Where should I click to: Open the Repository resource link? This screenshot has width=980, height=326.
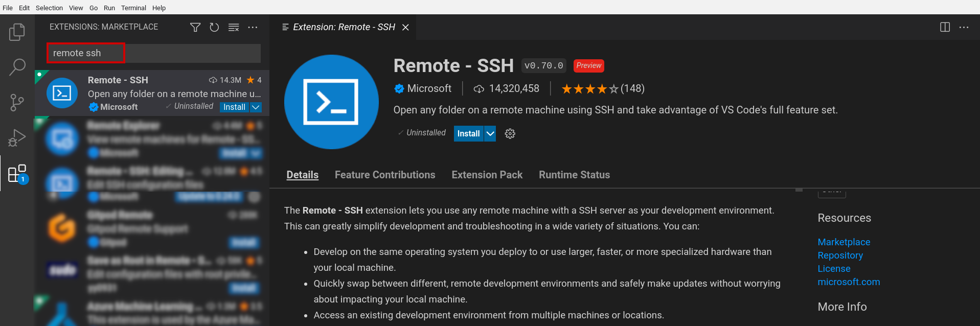pyautogui.click(x=840, y=255)
